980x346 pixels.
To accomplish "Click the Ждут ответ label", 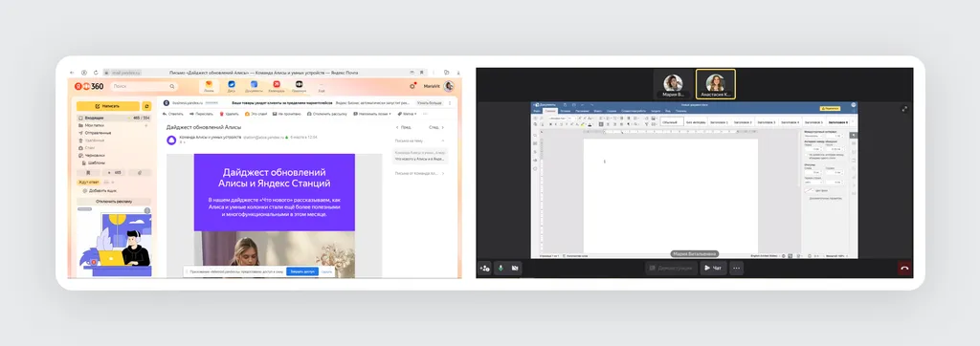I will 89,183.
